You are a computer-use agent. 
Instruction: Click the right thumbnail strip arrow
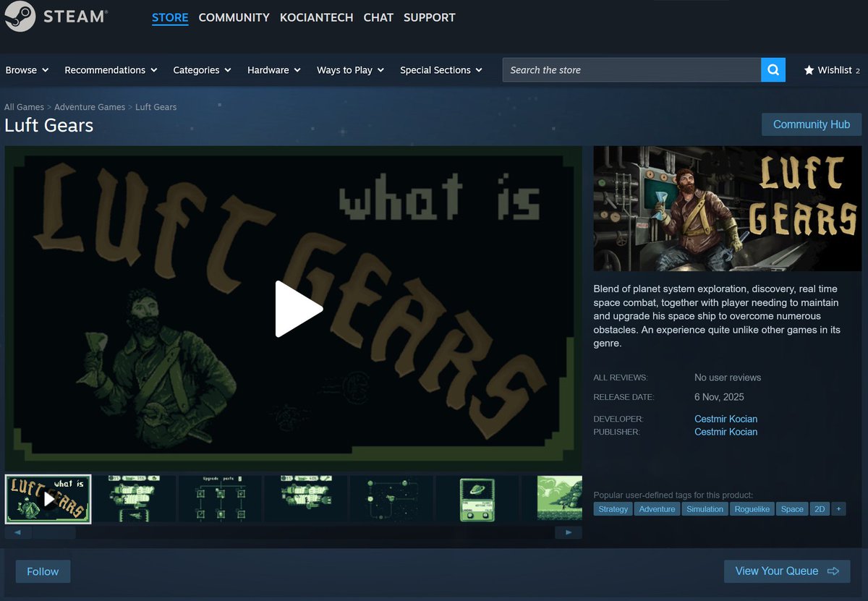[569, 532]
